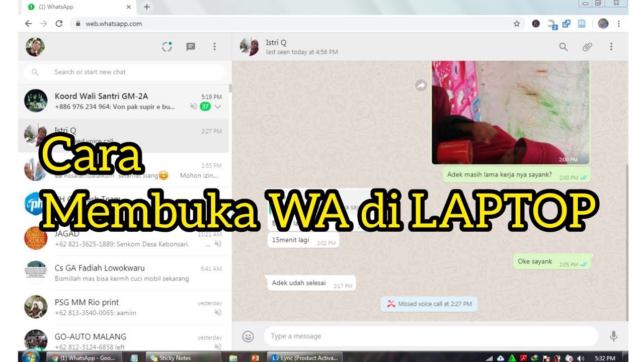Open the conversation three-dot menu

pos(611,47)
